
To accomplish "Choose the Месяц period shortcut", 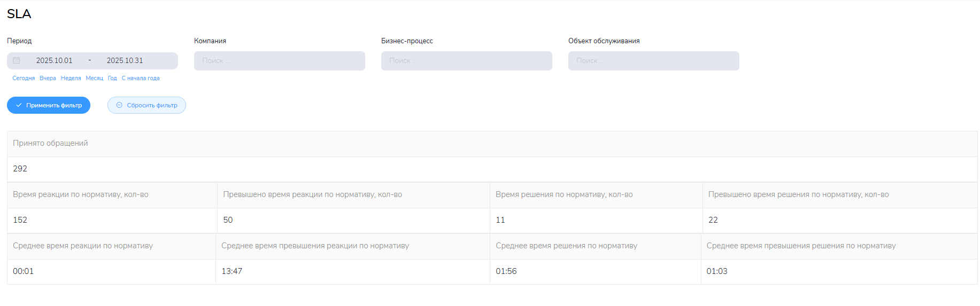I will (x=94, y=79).
